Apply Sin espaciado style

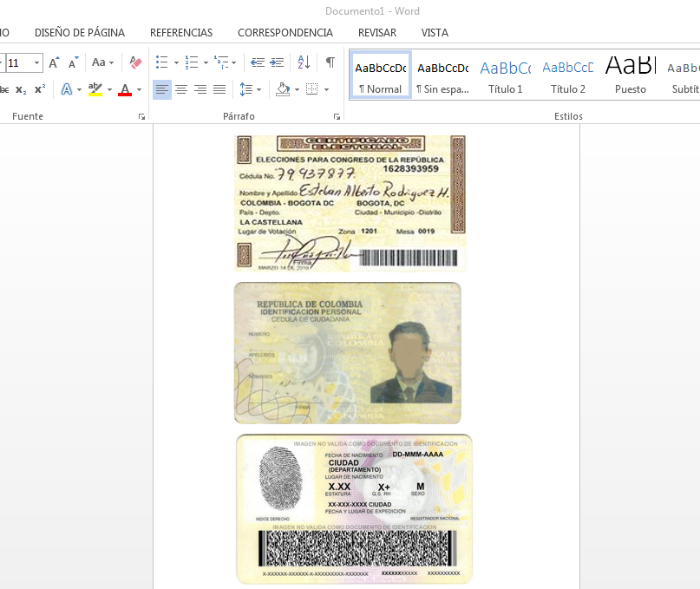click(443, 75)
